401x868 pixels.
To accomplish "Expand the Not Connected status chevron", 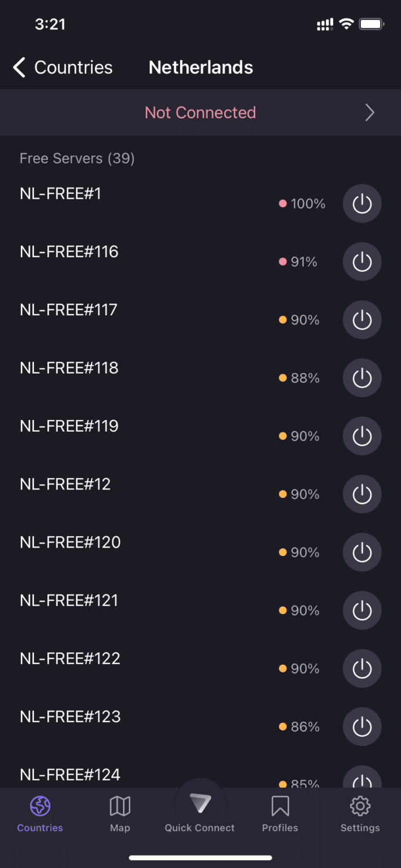I will pos(370,112).
